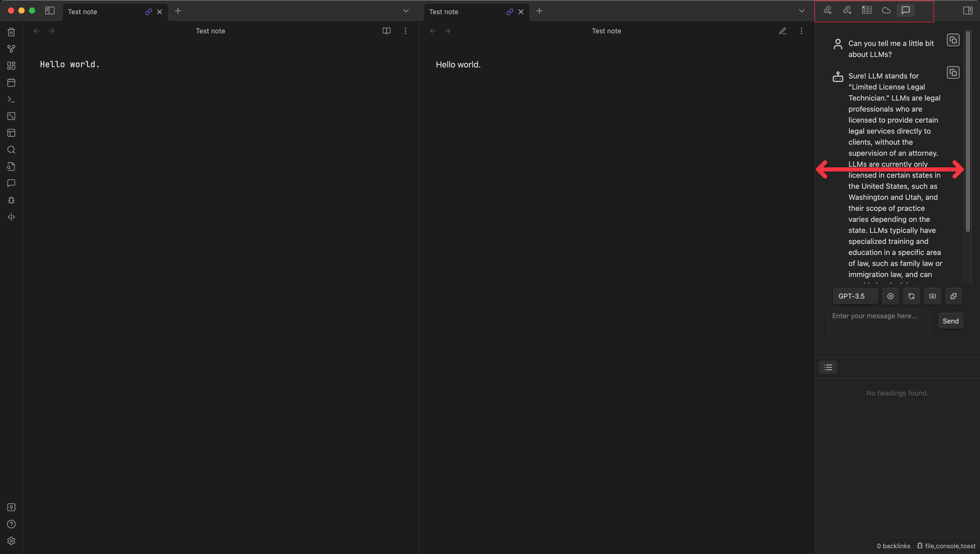Open the debug/bug panel icon
Screen dimensions: 980x554
(11, 200)
